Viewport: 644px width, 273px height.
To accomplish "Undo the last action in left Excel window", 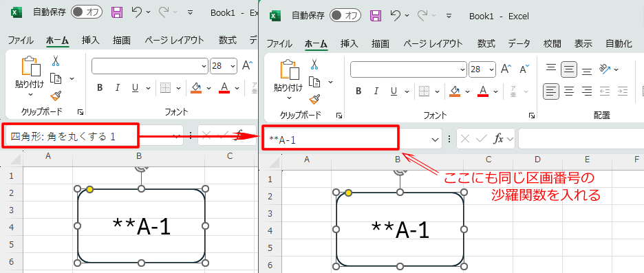I will point(137,12).
